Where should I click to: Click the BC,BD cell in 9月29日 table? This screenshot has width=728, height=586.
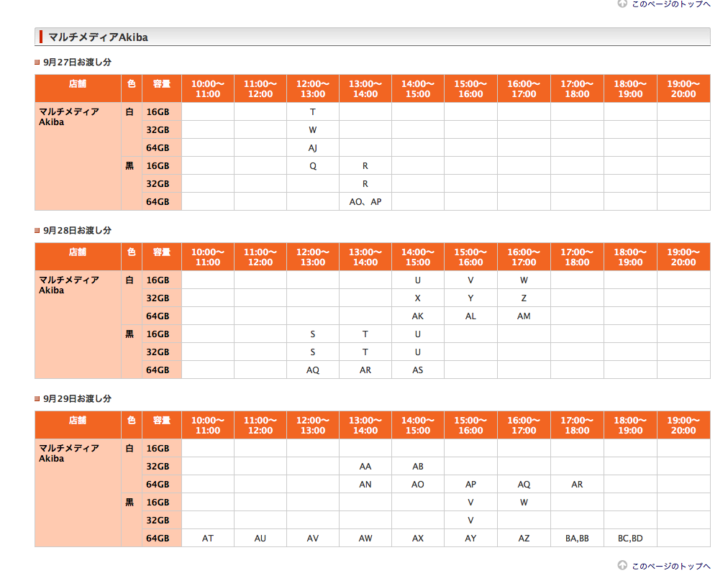point(630,539)
